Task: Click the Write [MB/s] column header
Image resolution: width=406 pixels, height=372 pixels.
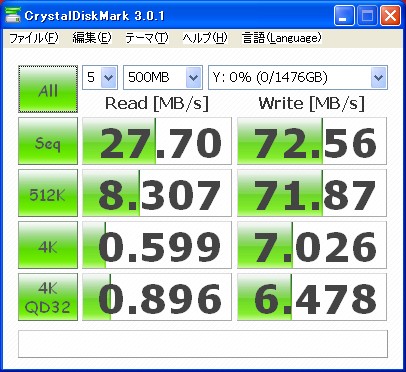Action: pyautogui.click(x=312, y=104)
